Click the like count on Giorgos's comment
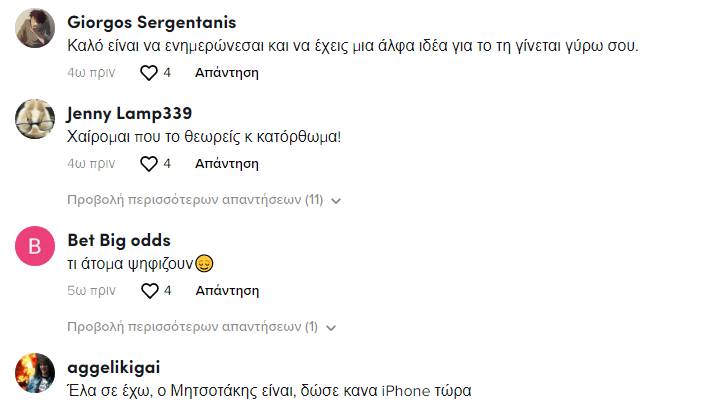 click(167, 72)
